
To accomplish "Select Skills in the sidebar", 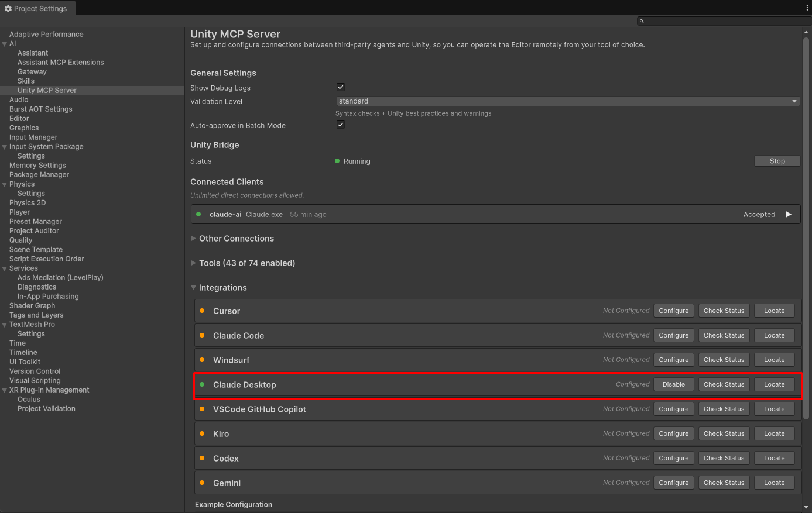I will pos(26,81).
